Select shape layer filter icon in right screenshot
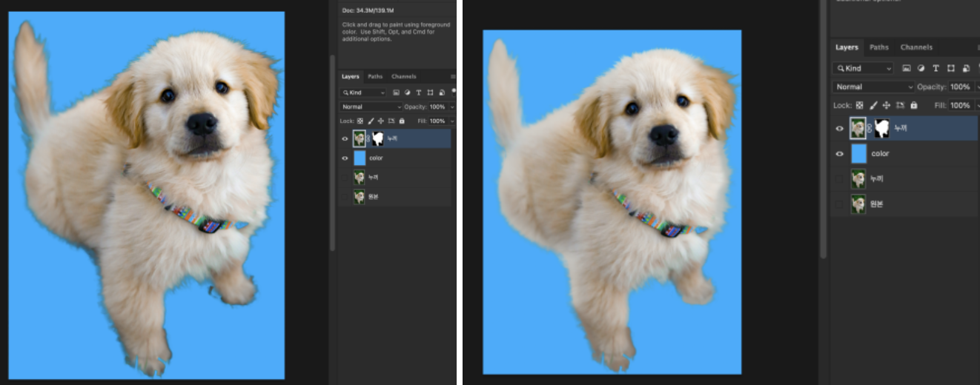Viewport: 980px width, 385px height. 951,68
